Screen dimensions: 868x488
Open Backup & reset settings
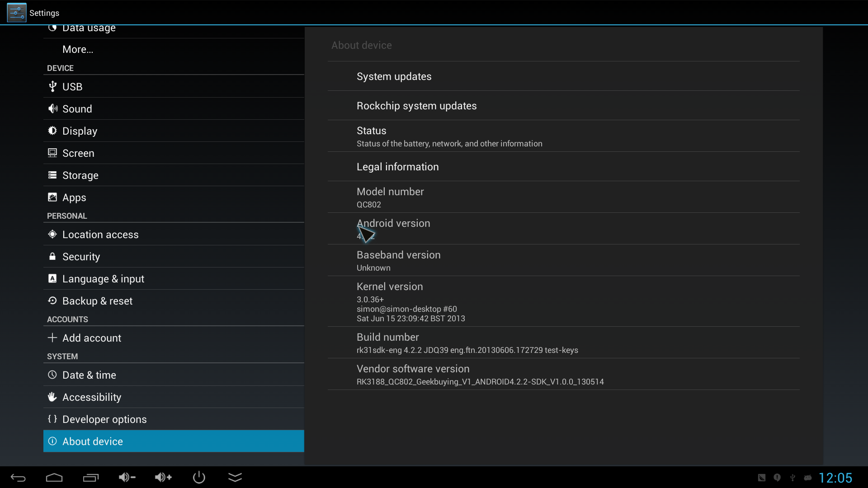97,300
